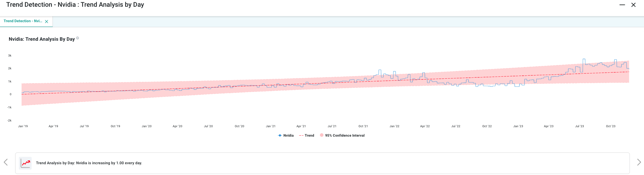Toggle the Nvidia series in the legend
Viewport: 644px width, 175px height.
coord(286,136)
